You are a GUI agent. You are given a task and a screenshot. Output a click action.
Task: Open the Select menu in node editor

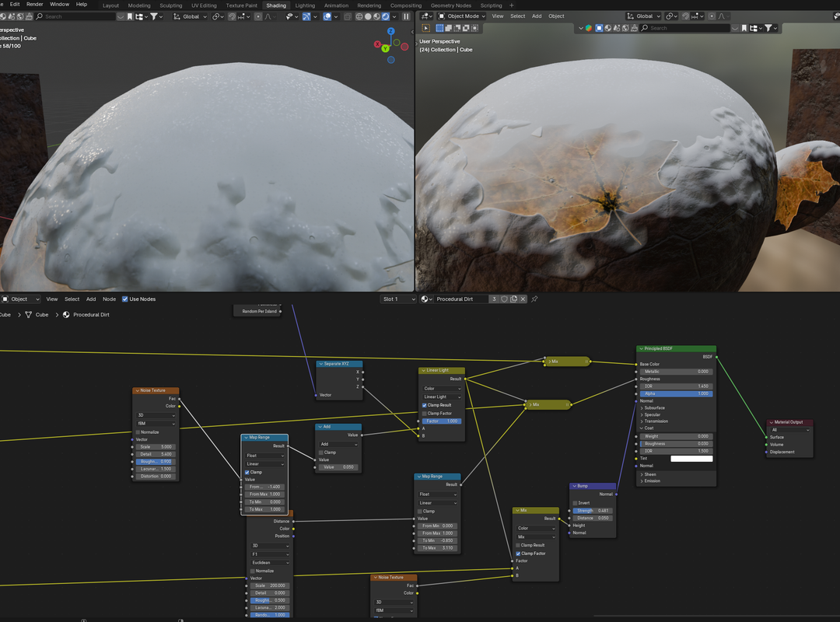click(x=72, y=299)
